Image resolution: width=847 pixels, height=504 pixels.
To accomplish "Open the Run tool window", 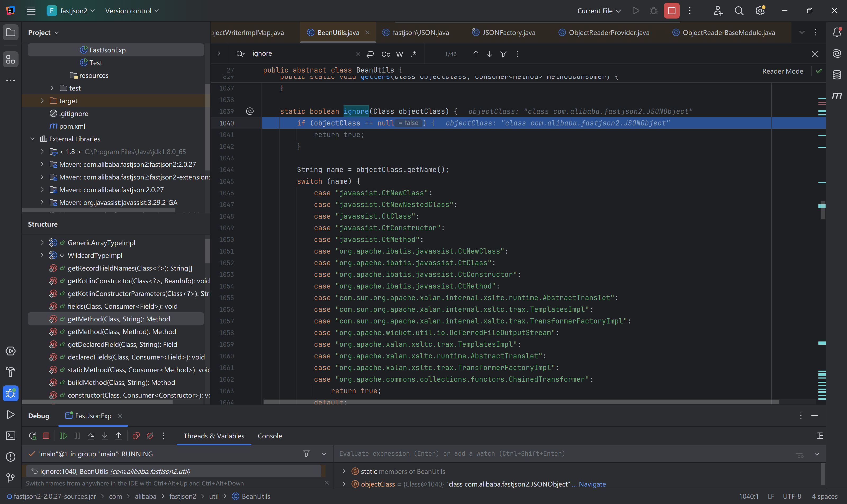I will (x=11, y=415).
